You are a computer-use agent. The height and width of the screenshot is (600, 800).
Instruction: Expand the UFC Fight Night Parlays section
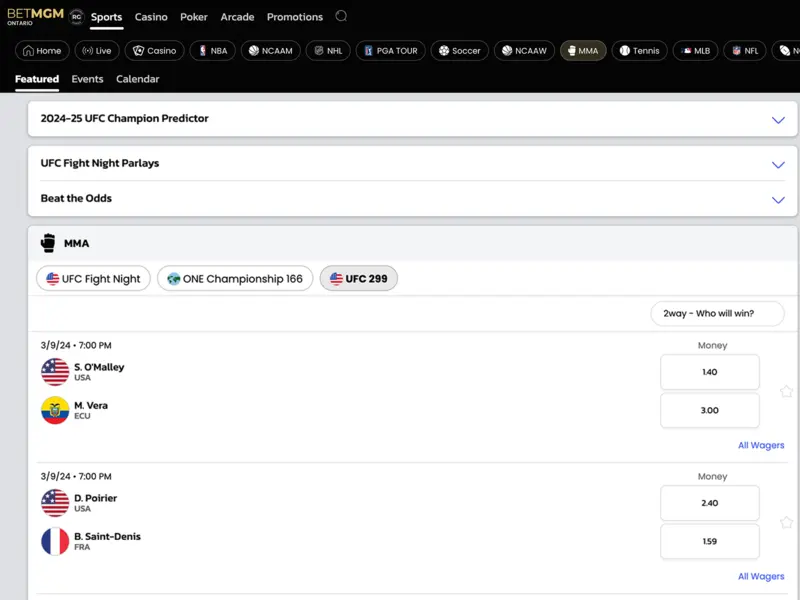(412, 164)
